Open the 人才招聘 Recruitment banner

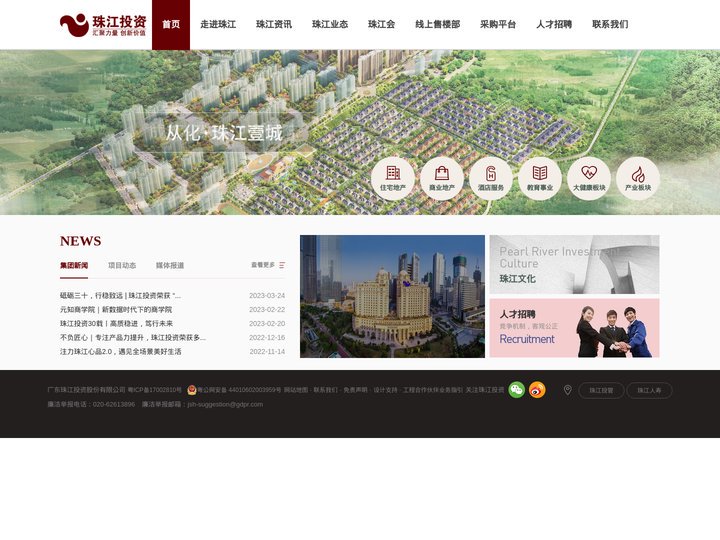pyautogui.click(x=574, y=328)
